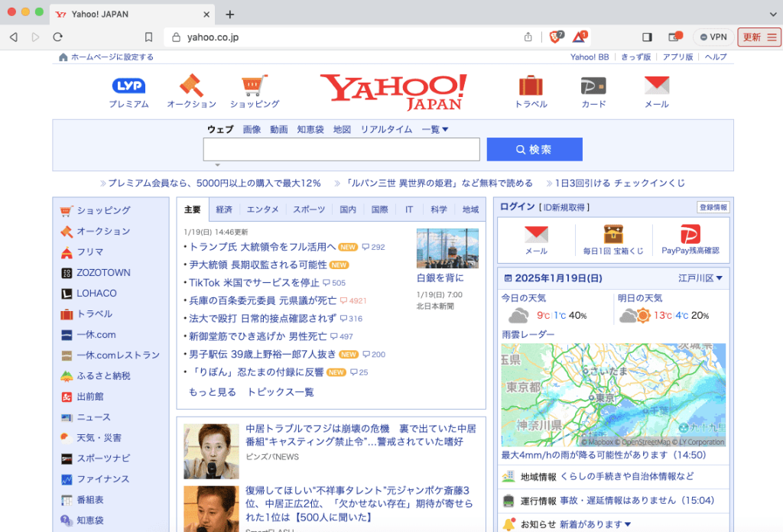Open LYP Premium icon
783x532 pixels.
point(128,86)
